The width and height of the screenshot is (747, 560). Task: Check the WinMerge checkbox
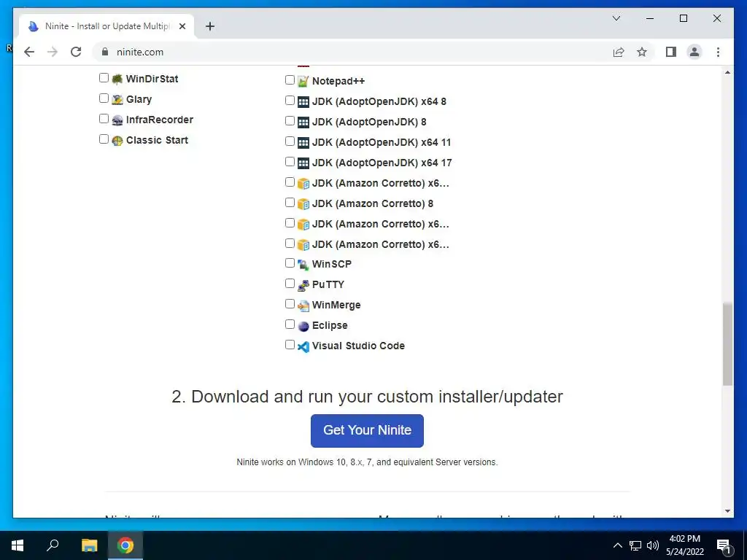click(290, 304)
